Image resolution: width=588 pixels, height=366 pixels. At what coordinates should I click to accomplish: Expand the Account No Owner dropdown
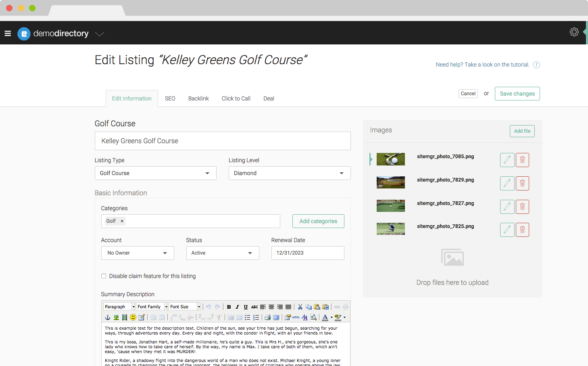click(x=138, y=253)
